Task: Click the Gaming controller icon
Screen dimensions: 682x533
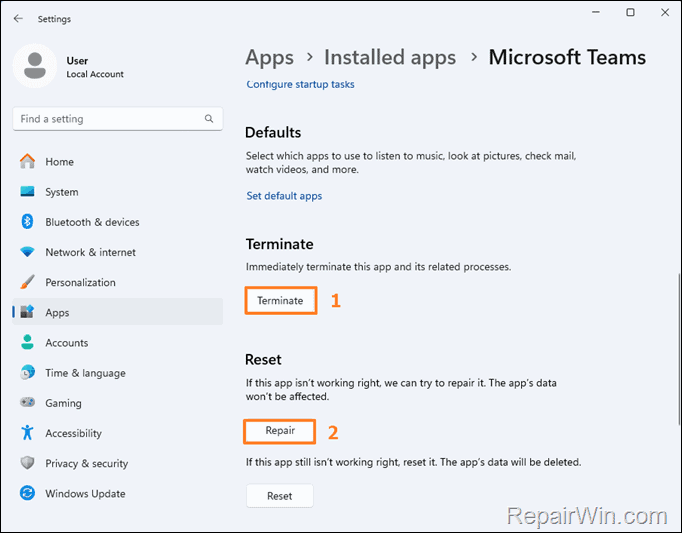Action: (x=27, y=402)
